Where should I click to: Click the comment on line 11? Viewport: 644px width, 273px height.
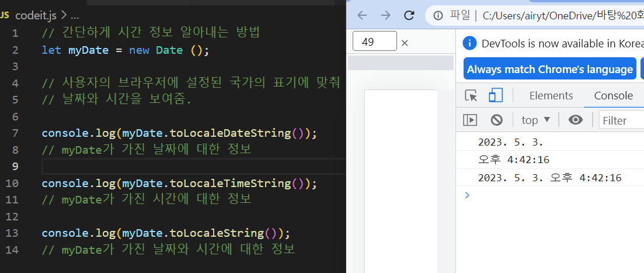click(146, 199)
